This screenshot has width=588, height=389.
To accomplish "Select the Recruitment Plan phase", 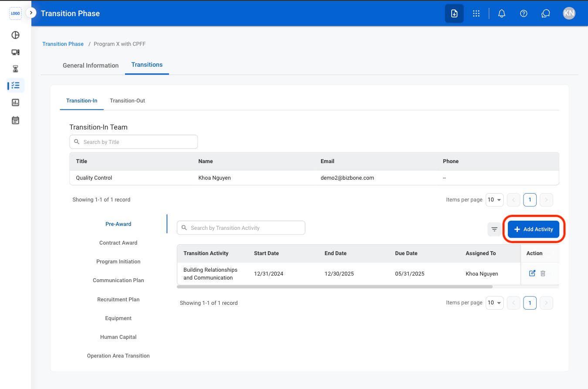I will click(118, 300).
